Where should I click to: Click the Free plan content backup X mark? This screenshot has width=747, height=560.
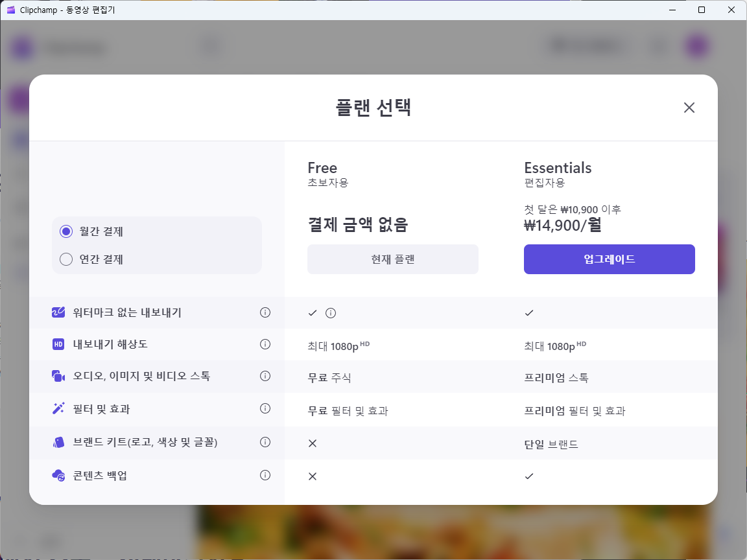pyautogui.click(x=313, y=476)
